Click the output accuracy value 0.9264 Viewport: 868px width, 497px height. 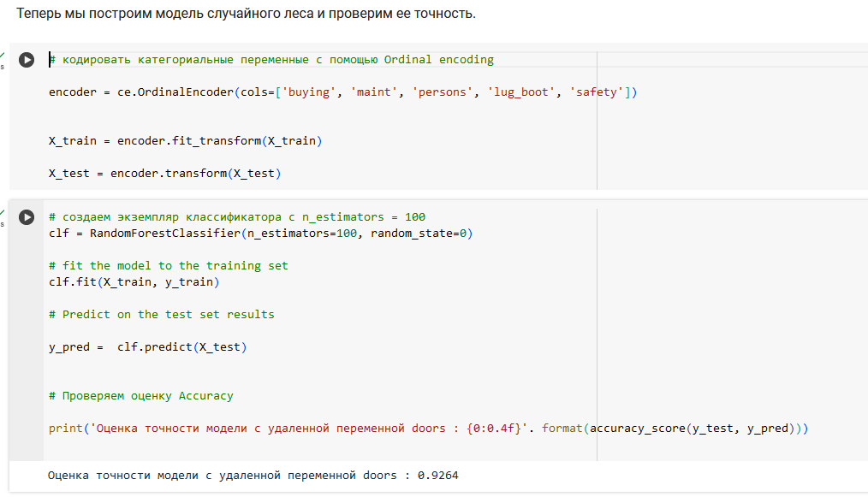click(x=438, y=476)
